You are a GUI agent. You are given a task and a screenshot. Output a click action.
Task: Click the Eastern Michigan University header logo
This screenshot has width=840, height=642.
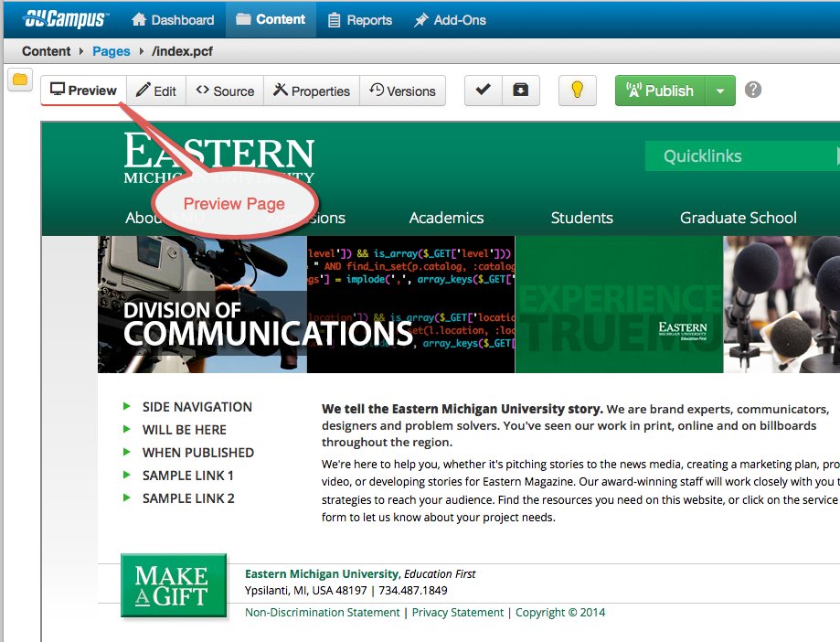(x=219, y=158)
